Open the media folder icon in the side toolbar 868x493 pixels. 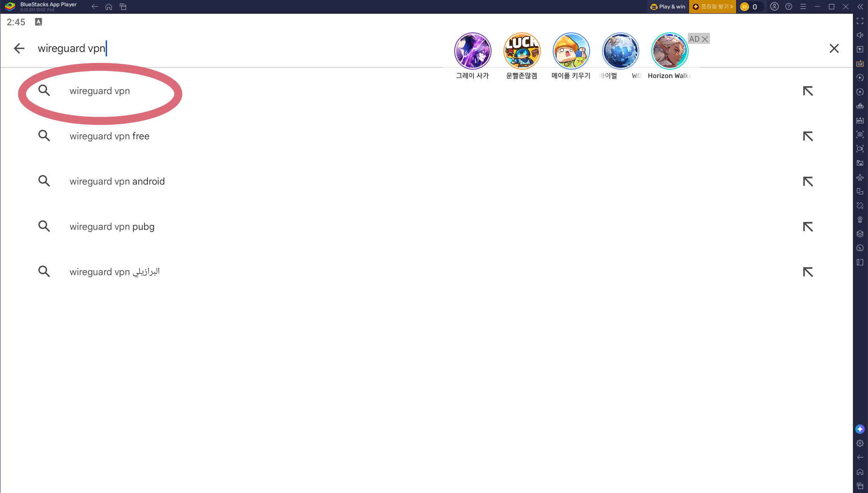pos(860,163)
